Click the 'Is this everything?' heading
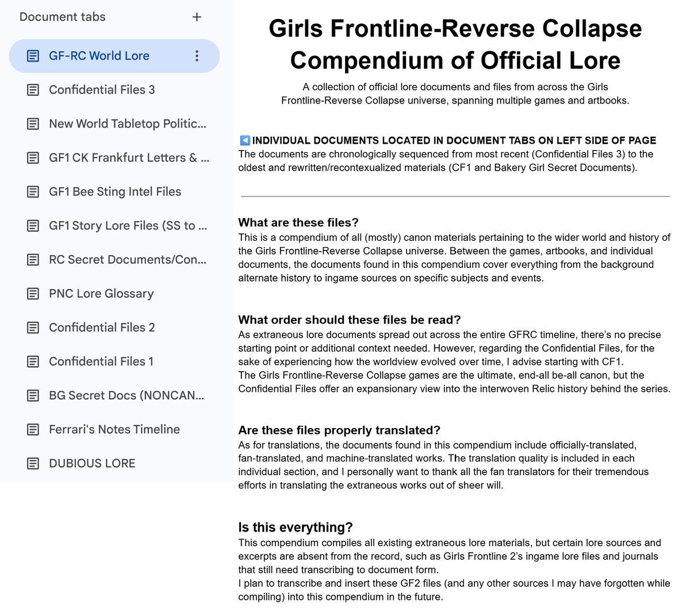Screen dimensions: 690x616 click(296, 527)
